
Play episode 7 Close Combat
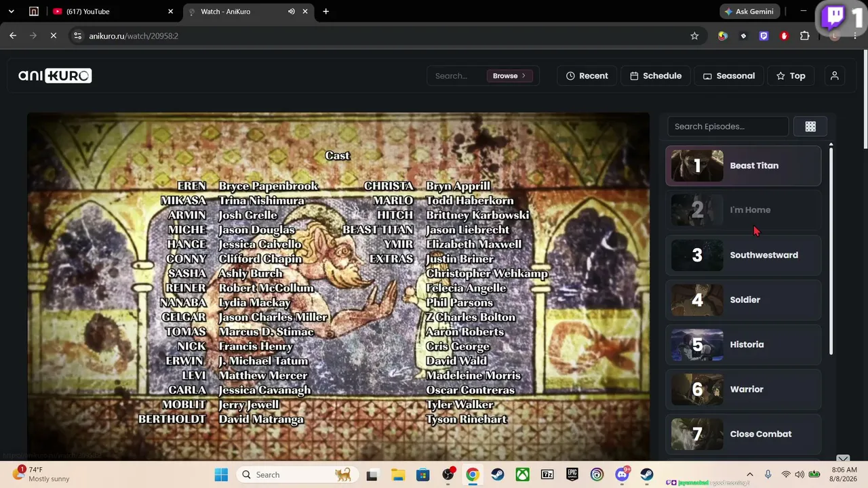point(743,434)
